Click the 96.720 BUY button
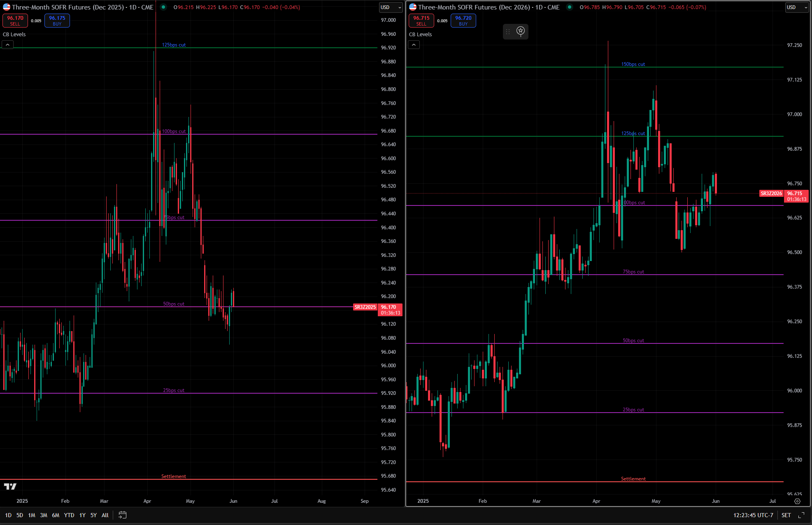812x525 pixels. point(463,20)
